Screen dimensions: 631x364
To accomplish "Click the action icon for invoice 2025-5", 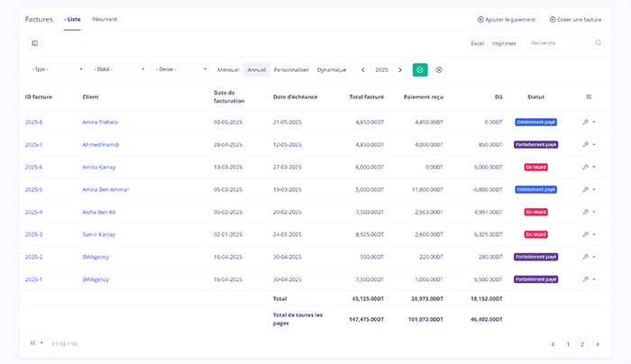I will click(x=586, y=189).
